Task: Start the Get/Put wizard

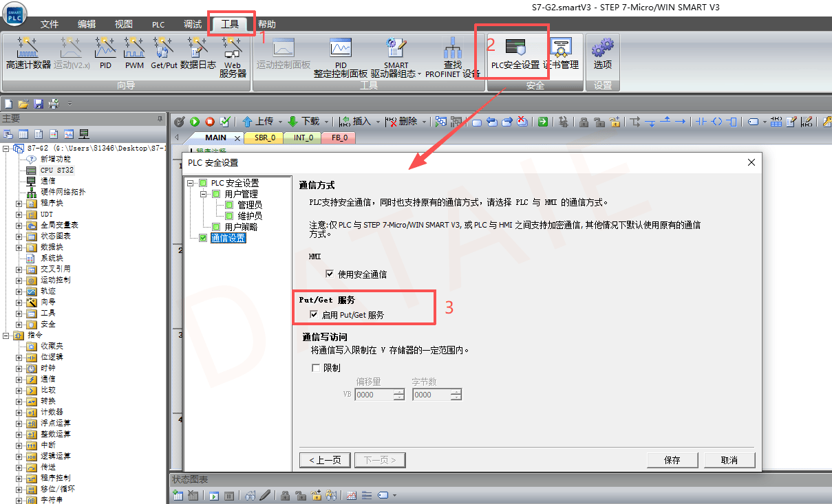Action: (x=164, y=54)
